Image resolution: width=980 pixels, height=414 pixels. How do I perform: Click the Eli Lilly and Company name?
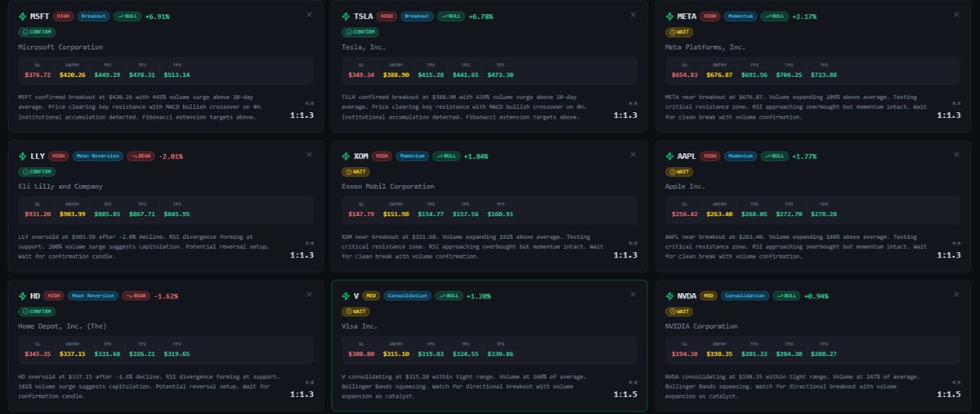[x=60, y=187]
